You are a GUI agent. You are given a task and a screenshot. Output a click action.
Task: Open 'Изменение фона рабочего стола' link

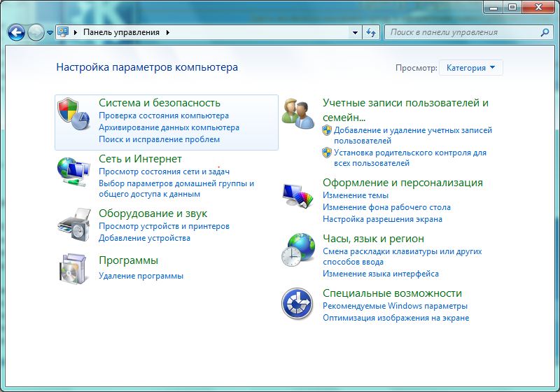tap(386, 207)
